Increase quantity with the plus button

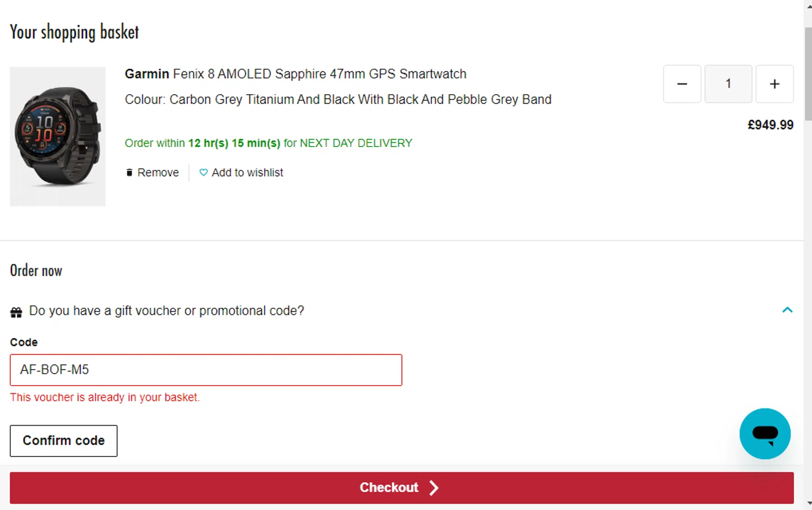tap(775, 84)
